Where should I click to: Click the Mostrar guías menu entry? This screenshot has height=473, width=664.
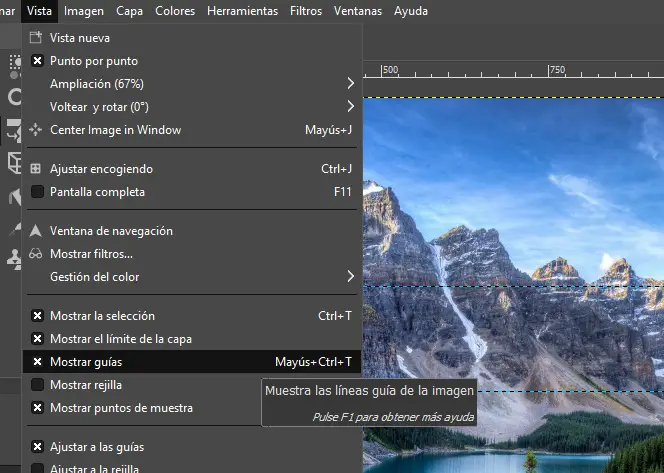tap(86, 362)
